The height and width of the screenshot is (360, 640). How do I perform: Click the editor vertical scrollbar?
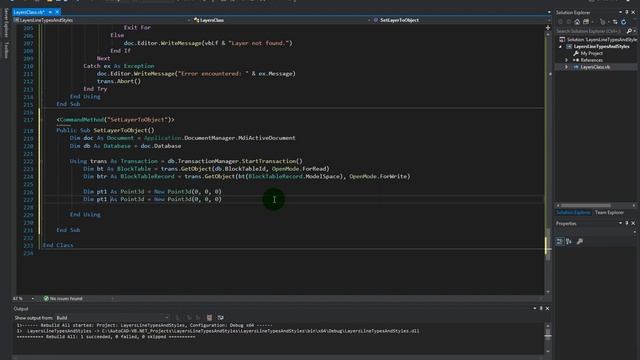point(548,162)
